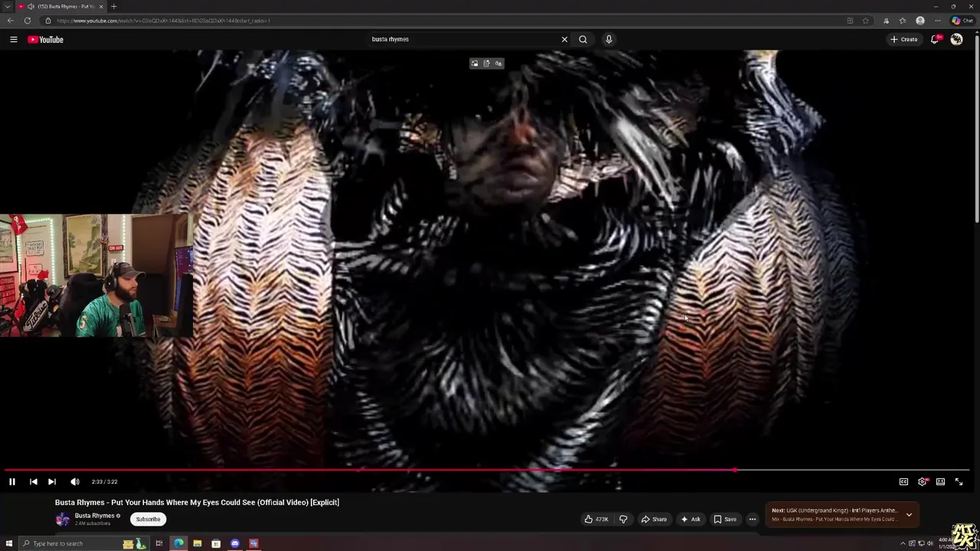Open Edge favorites list
Image resolution: width=980 pixels, height=551 pixels.
[x=903, y=21]
